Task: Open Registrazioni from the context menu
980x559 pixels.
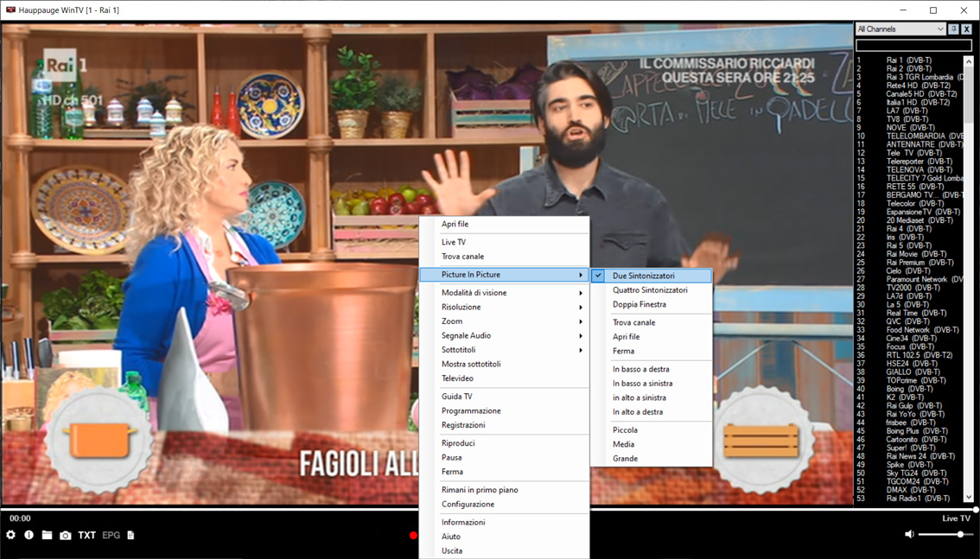Action: pos(504,425)
